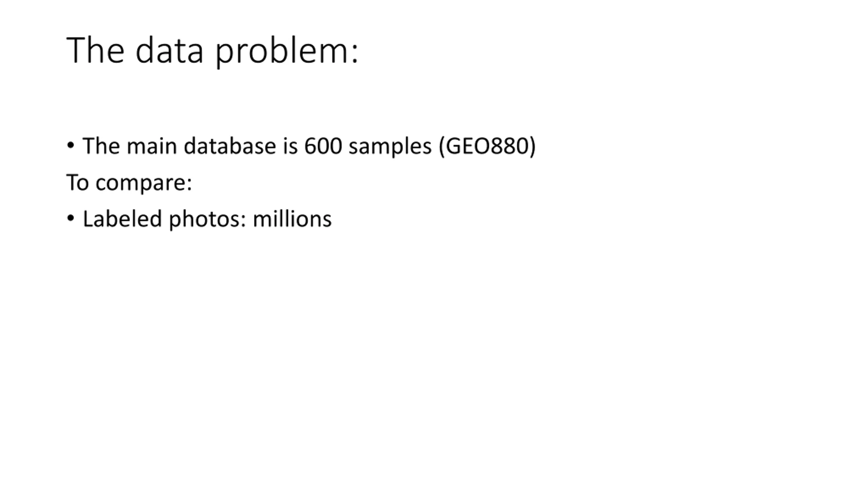Viewport: 868px width, 488px height.
Task: Click the 'To compare:' line
Action: click(129, 183)
